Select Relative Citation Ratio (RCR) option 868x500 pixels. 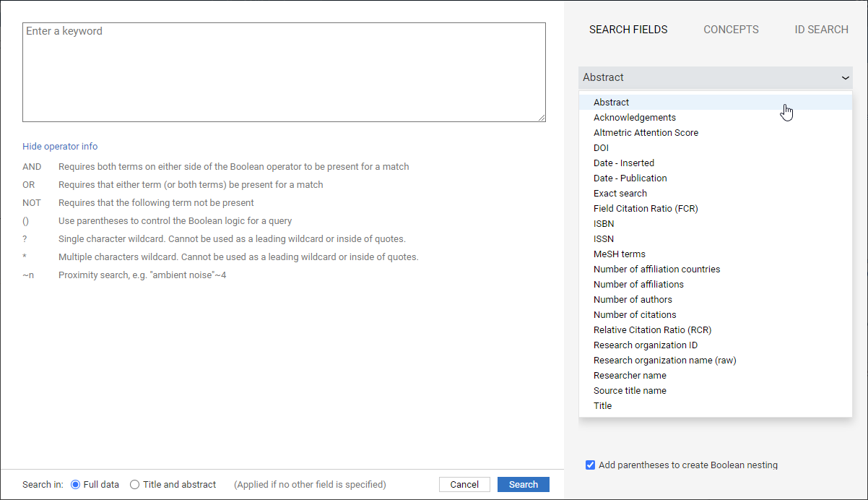point(652,330)
